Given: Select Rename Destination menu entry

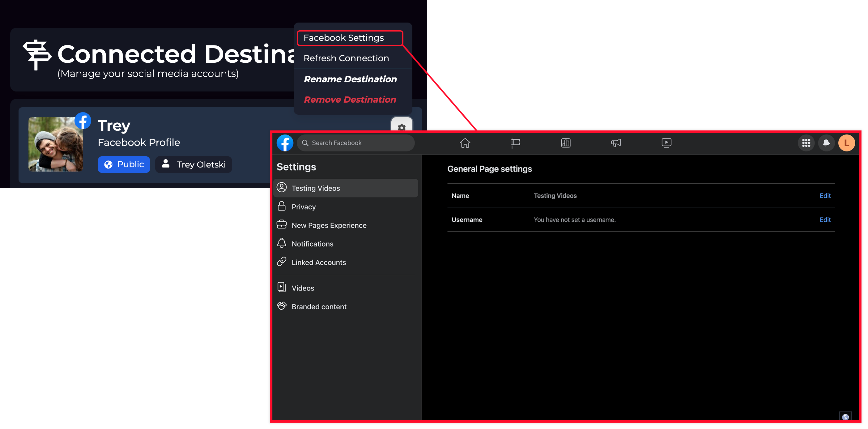Looking at the screenshot, I should 350,79.
